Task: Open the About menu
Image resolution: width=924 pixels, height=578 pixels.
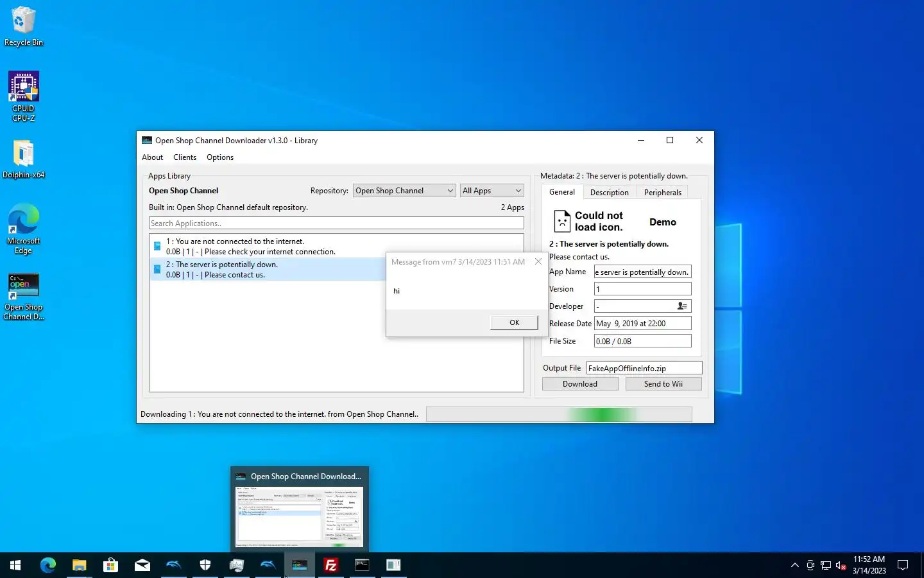Action: pyautogui.click(x=152, y=157)
